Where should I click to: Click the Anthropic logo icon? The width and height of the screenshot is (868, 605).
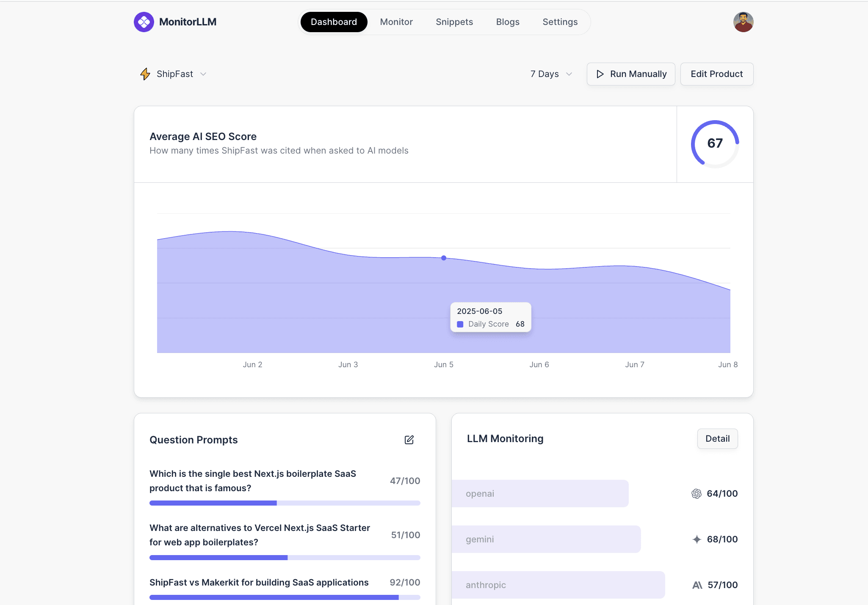tap(697, 585)
